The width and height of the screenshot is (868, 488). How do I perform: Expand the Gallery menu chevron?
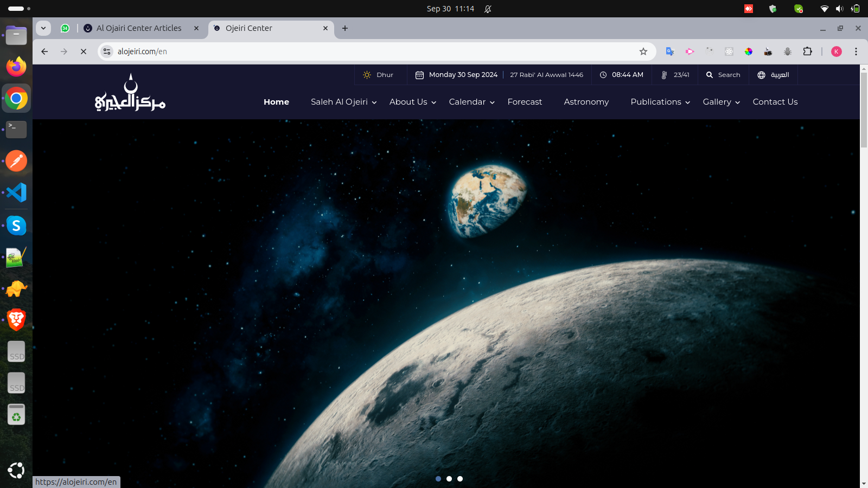pyautogui.click(x=738, y=102)
